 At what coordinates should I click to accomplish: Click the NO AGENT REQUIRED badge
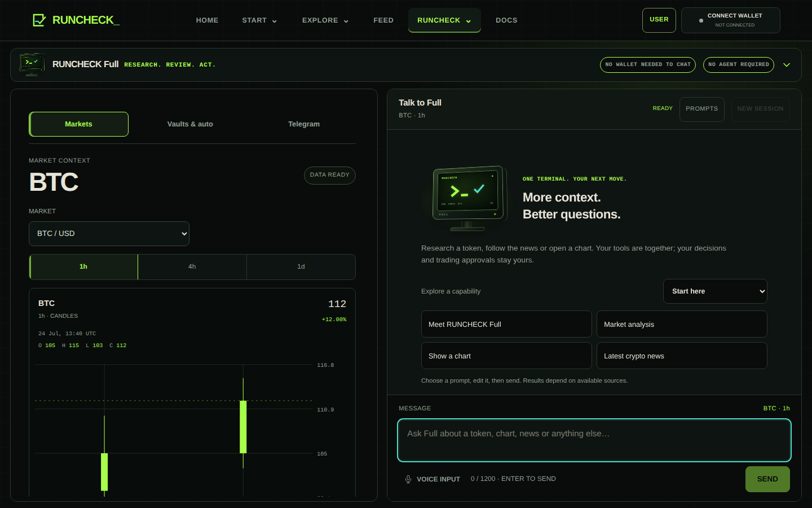739,65
